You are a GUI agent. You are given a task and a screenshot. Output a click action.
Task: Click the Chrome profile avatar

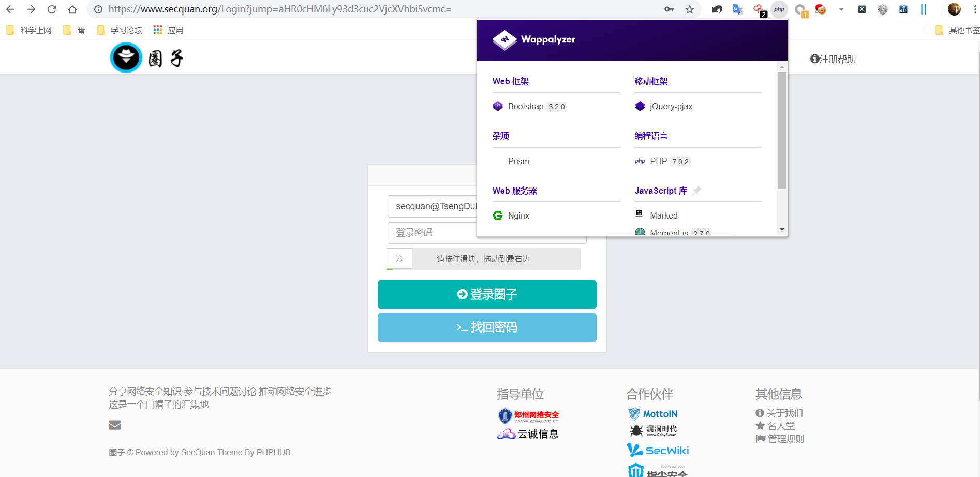[x=954, y=9]
